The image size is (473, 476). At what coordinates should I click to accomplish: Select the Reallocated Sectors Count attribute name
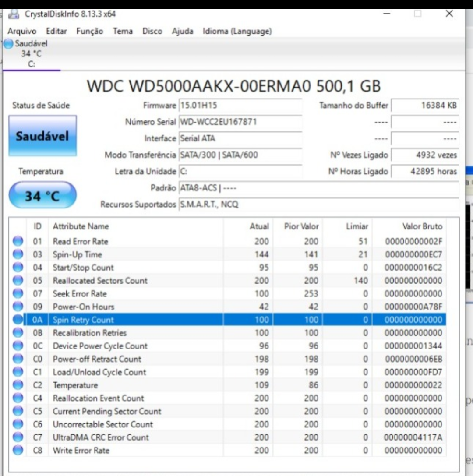(x=100, y=281)
